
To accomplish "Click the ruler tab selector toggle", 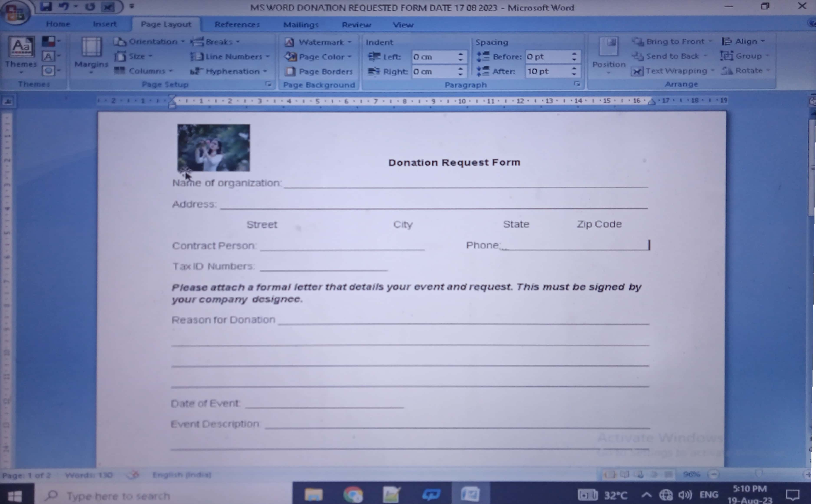I will pos(7,101).
